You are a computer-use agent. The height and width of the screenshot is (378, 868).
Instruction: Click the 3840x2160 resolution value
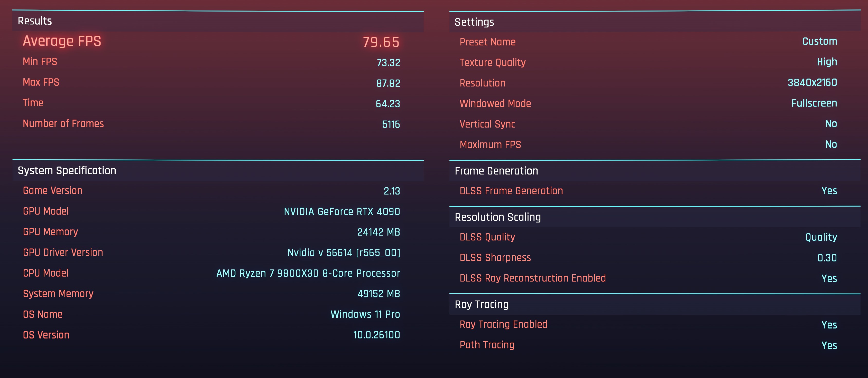click(x=812, y=83)
